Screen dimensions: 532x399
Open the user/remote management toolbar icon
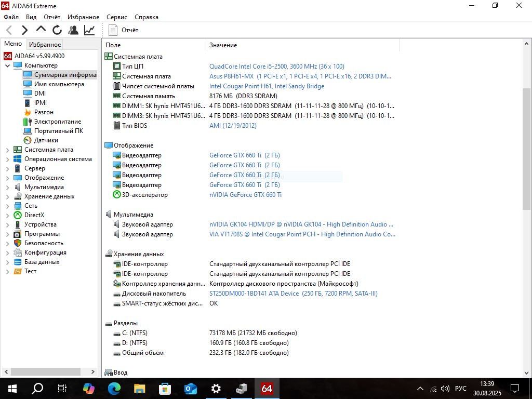73,30
